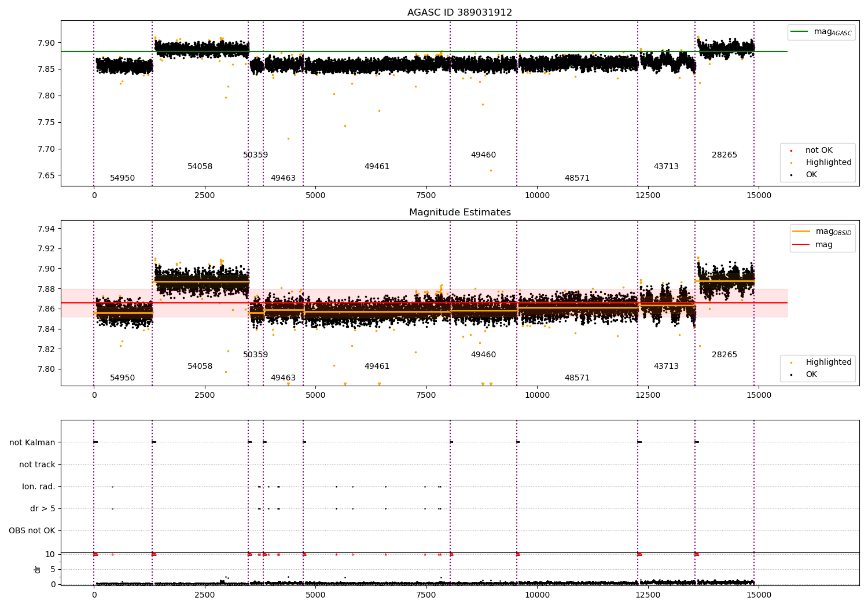Click OBSID label 50359 in middle plot
Screen dimensions: 868x608
(x=255, y=354)
